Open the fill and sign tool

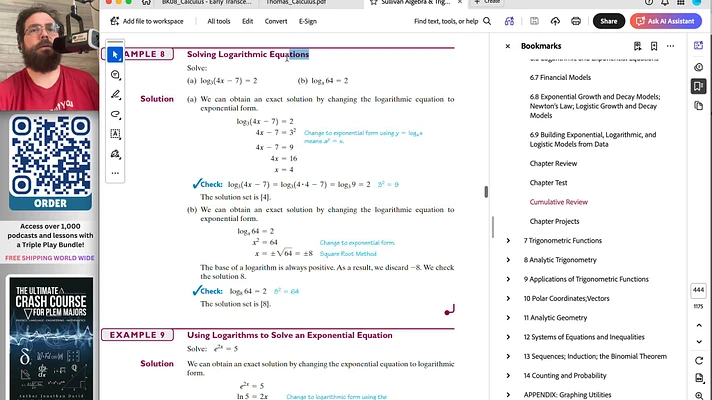115,154
